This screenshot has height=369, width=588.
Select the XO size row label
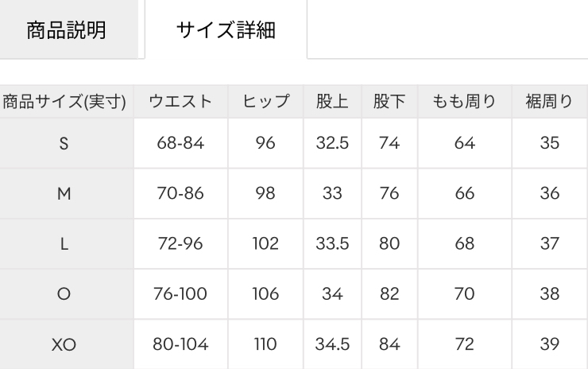(64, 344)
